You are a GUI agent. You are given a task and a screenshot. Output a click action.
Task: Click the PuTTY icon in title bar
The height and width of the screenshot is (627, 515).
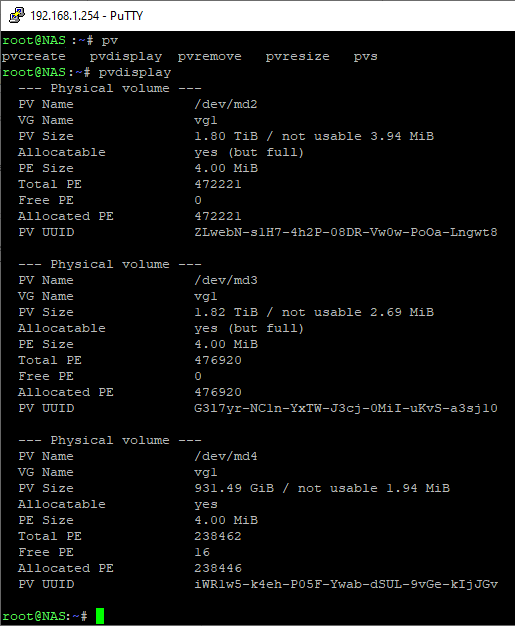point(17,15)
